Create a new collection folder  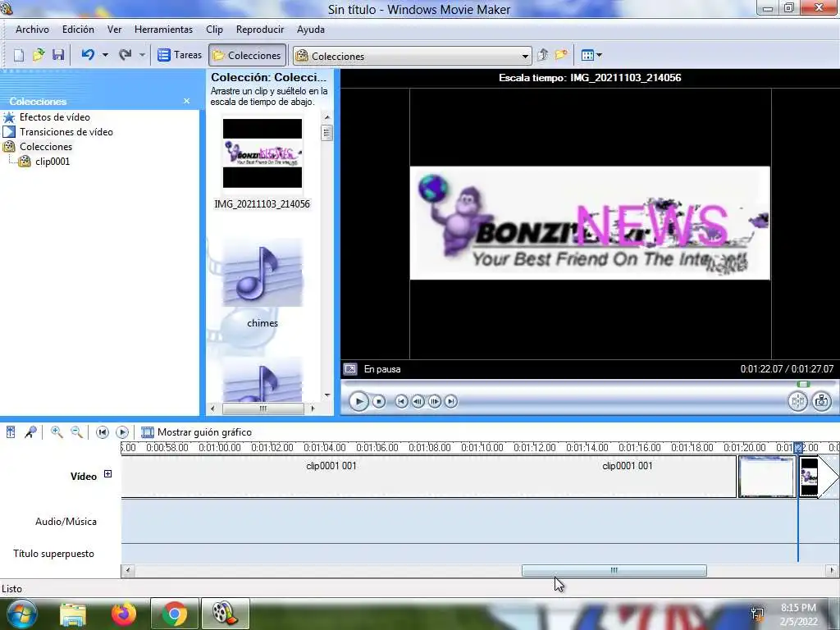[561, 55]
